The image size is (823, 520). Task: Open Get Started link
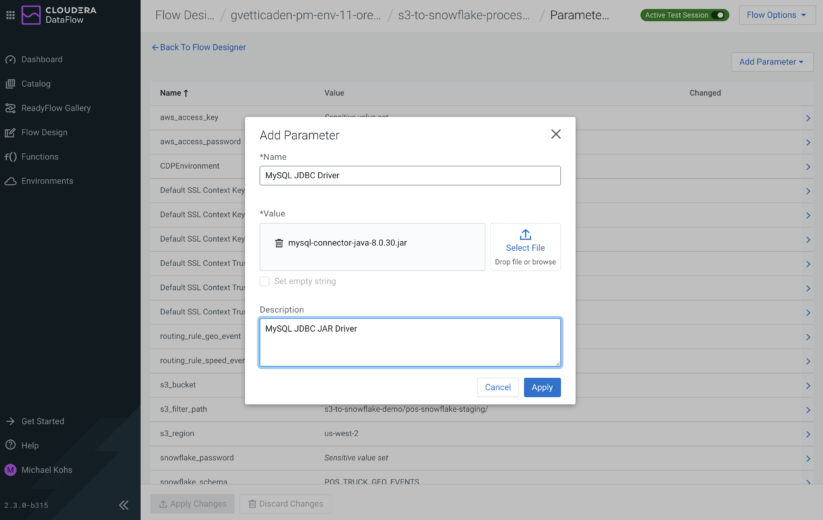(x=43, y=421)
